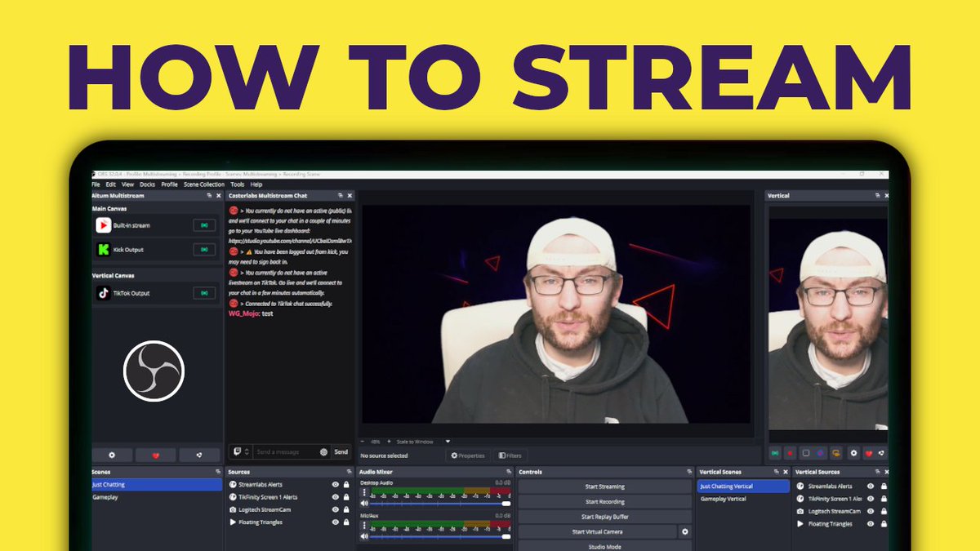Screen dimensions: 980x551
Task: Unlock the Streamlabs Alerts source
Action: point(346,485)
